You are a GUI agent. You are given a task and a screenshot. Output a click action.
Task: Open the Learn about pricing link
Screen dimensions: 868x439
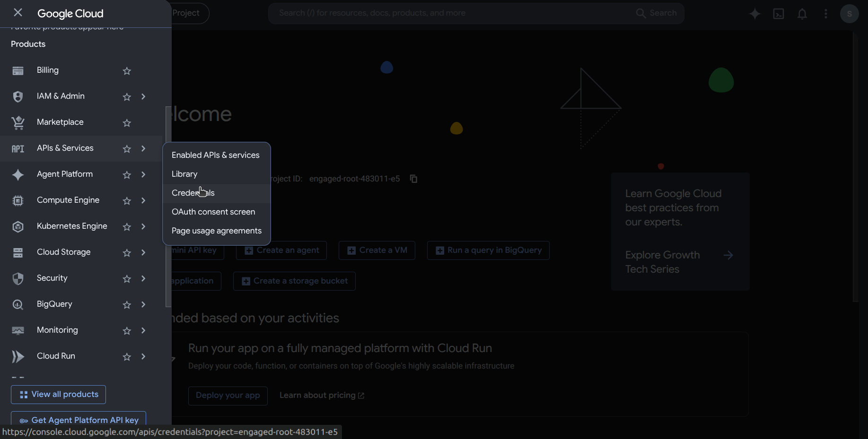[322, 396]
